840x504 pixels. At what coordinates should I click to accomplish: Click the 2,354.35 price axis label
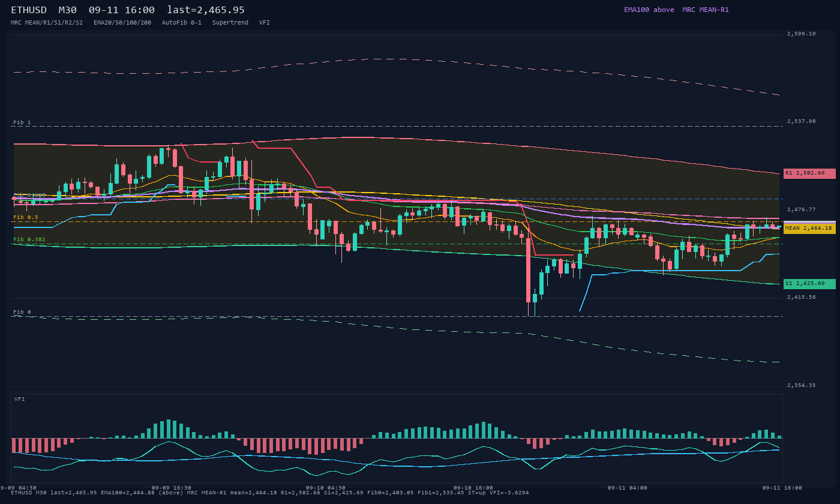tap(802, 386)
